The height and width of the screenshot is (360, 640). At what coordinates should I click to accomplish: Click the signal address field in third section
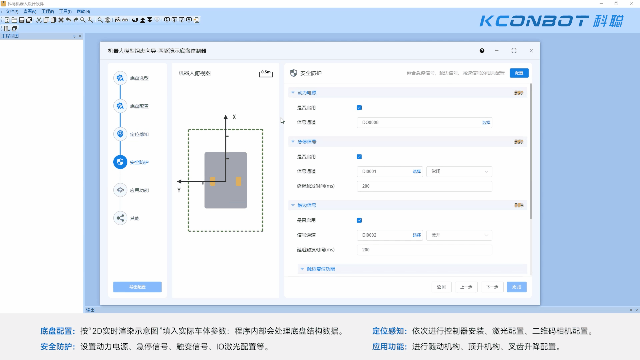click(x=390, y=235)
